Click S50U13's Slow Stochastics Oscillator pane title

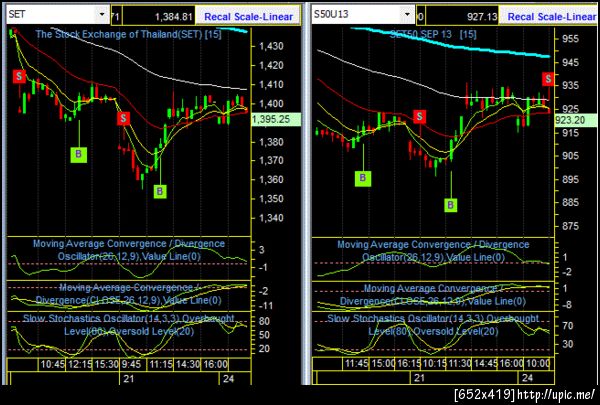point(433,325)
